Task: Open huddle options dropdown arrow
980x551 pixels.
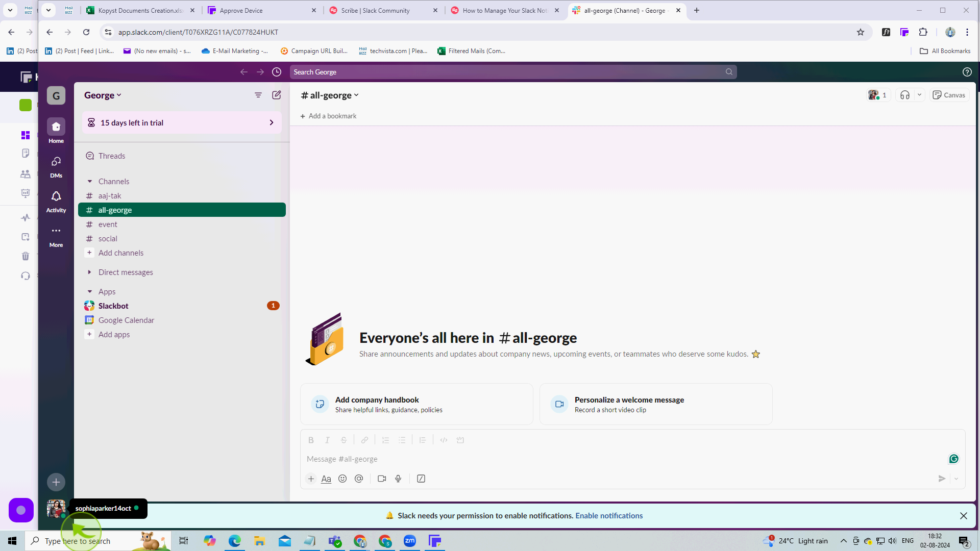Action: tap(919, 95)
